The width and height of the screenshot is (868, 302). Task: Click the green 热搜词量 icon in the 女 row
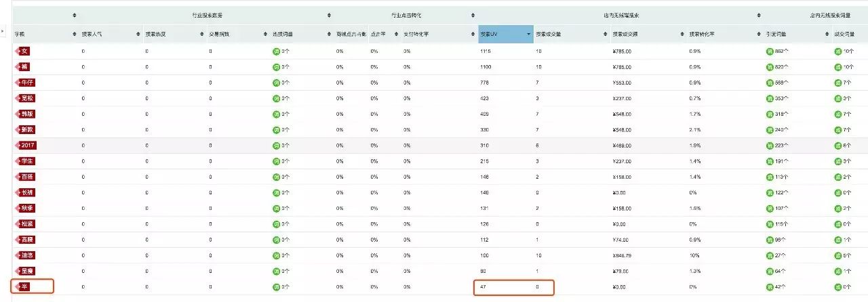tap(276, 51)
